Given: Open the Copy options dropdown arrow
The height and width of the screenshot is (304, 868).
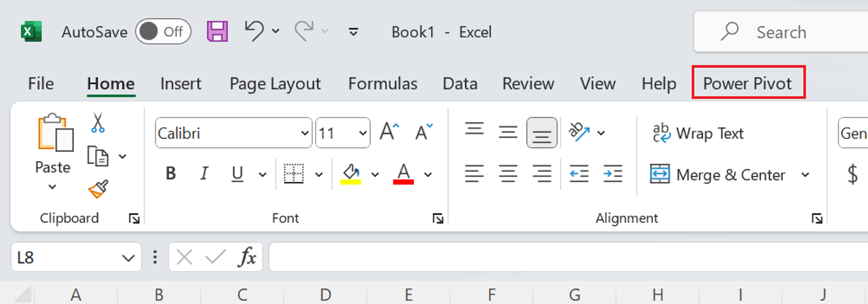Looking at the screenshot, I should pos(123,156).
